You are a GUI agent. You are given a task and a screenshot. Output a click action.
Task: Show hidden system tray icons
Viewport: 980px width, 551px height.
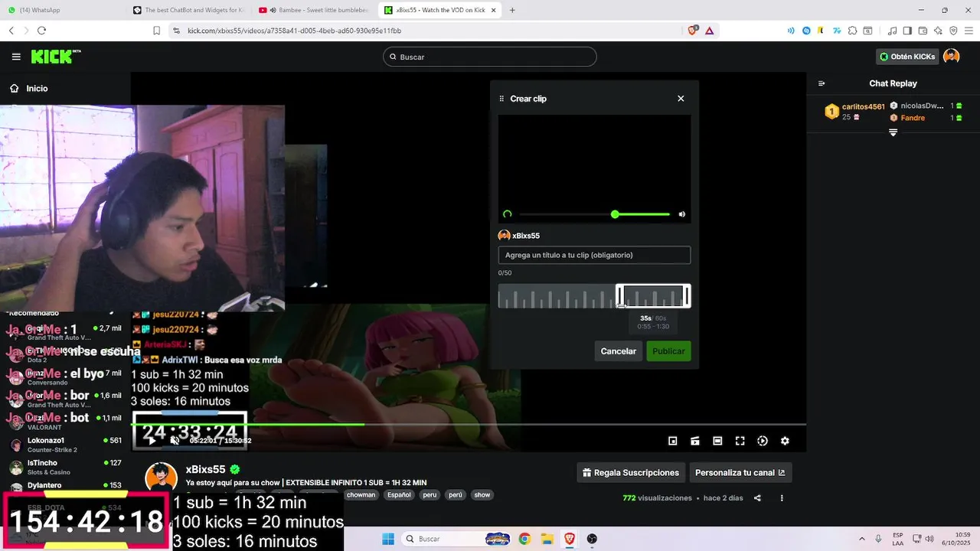tap(861, 539)
